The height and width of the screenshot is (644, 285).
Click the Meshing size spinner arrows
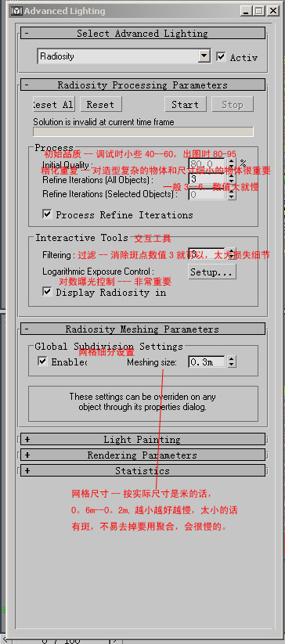pos(232,362)
